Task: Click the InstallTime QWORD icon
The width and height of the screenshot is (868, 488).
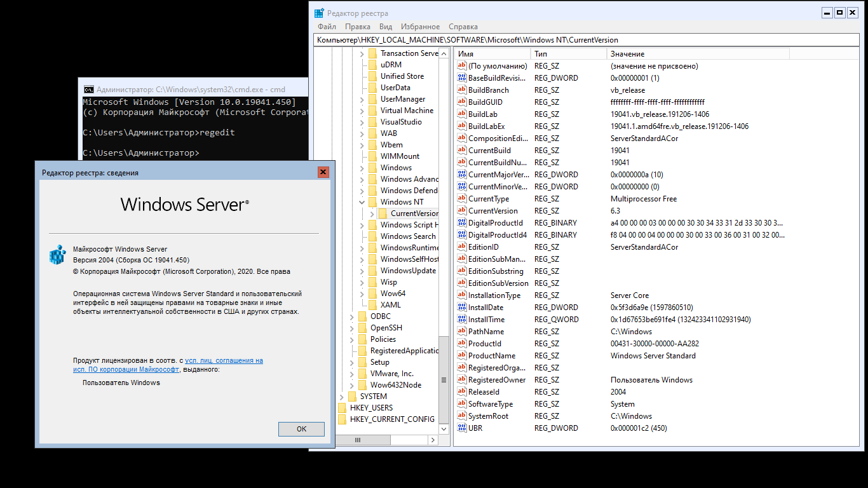Action: (462, 320)
